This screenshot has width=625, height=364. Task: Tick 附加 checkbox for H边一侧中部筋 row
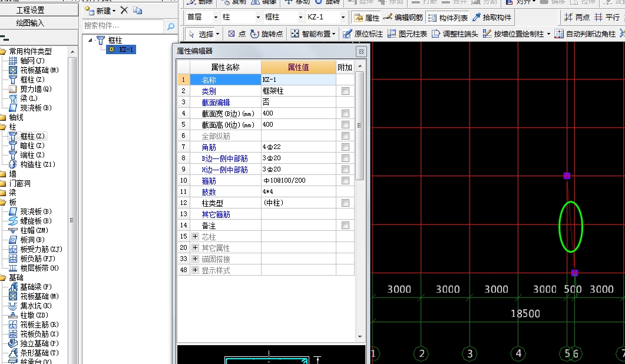coord(345,170)
